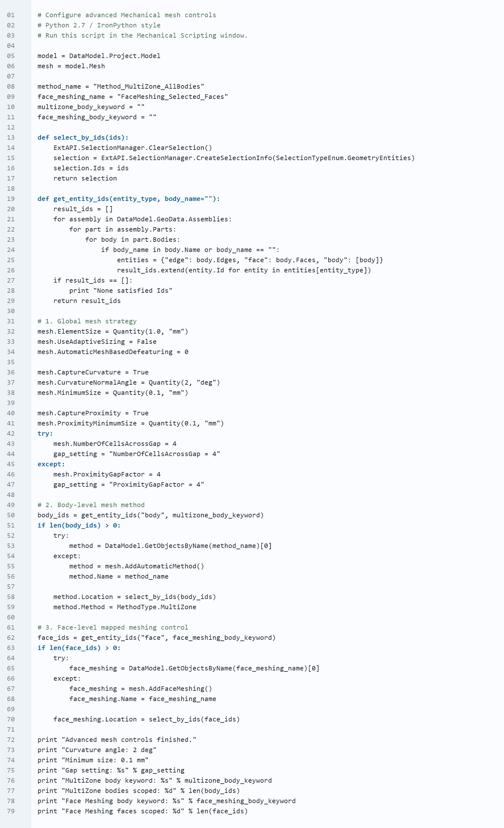Select the string "FaceMeshing_Selected_Faces"
The width and height of the screenshot is (504, 828).
[x=172, y=97]
